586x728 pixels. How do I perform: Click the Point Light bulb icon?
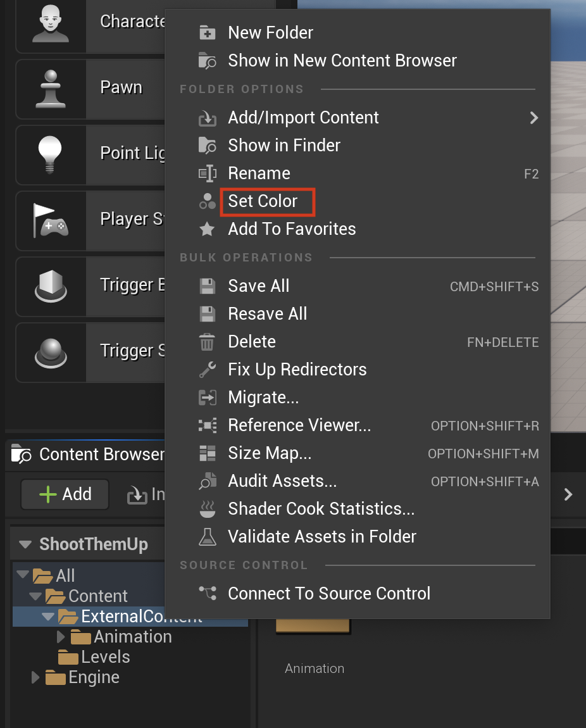tap(50, 154)
